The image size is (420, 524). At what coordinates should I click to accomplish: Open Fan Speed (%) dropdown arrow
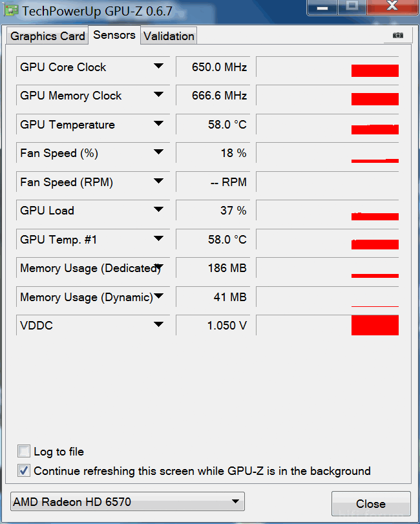(x=158, y=152)
